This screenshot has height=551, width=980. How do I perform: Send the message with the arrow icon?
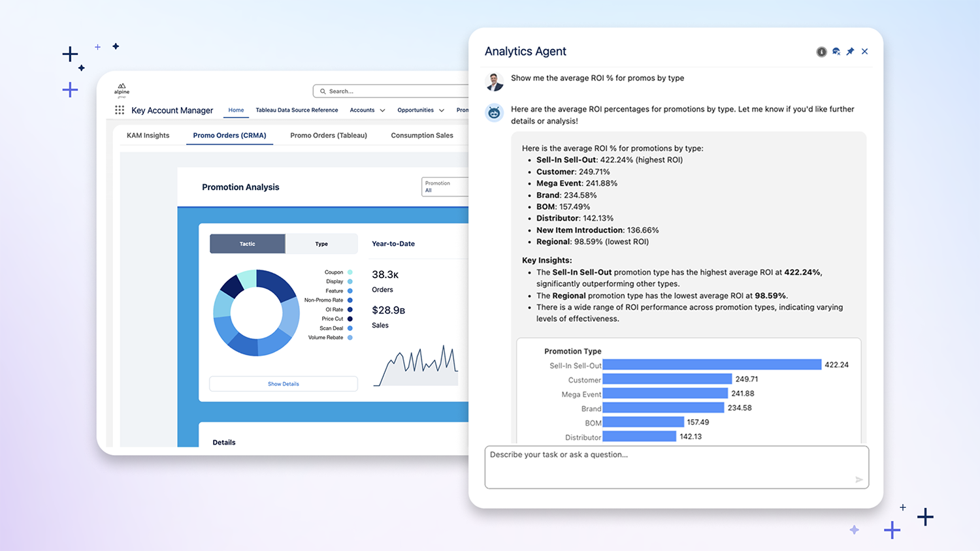(858, 479)
